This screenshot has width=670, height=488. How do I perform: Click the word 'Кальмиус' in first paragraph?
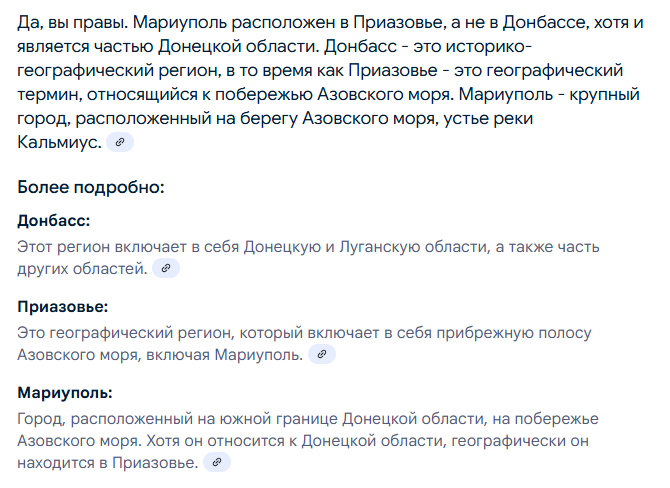click(x=56, y=142)
